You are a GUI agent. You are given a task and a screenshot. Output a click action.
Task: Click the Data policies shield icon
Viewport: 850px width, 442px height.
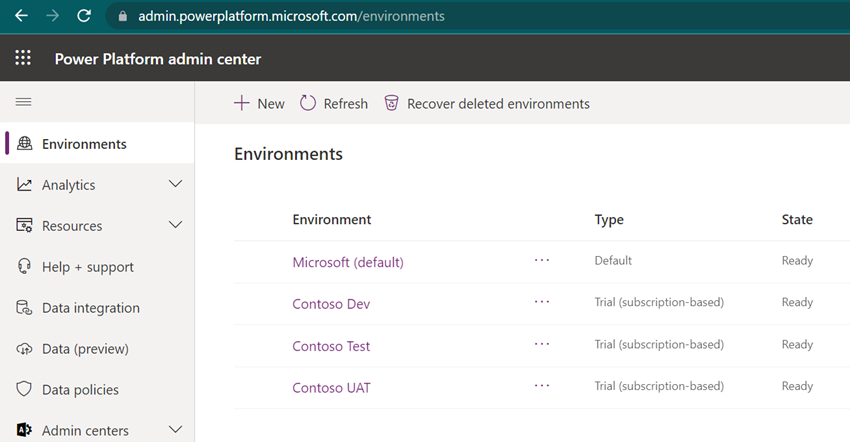pos(24,389)
